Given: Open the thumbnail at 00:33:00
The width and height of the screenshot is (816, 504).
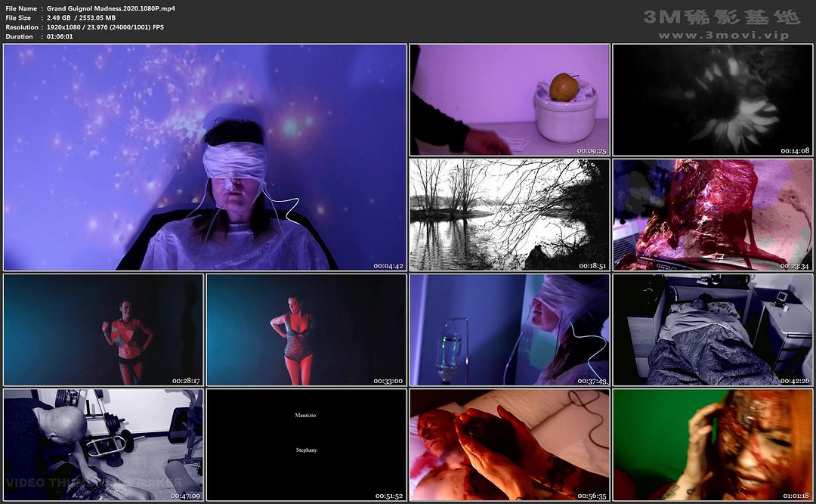Looking at the screenshot, I should tap(306, 329).
